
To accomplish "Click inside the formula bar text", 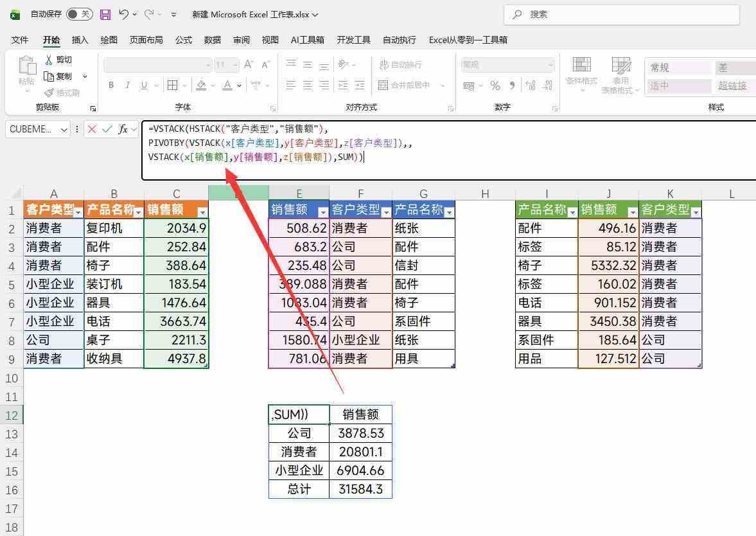I will (448, 150).
